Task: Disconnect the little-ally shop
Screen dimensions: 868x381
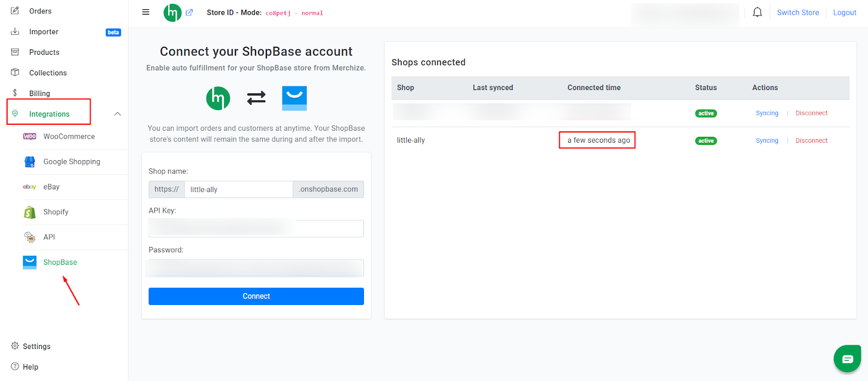Action: (811, 141)
